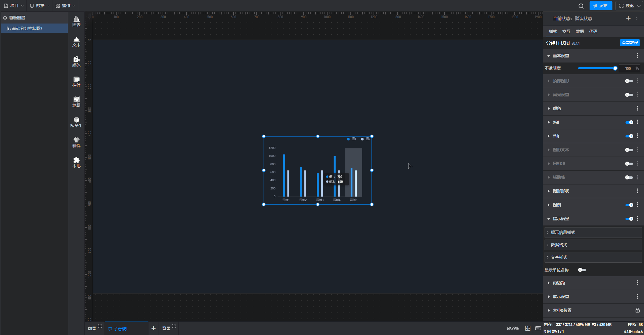Disable the X轴 toggle
This screenshot has width=644, height=335.
pyautogui.click(x=629, y=122)
